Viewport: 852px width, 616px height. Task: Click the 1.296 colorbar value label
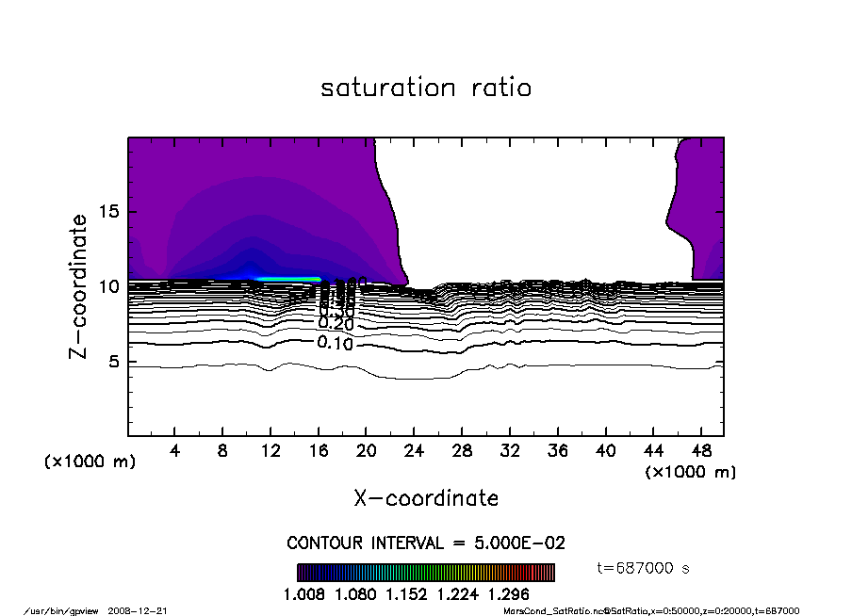tap(508, 594)
